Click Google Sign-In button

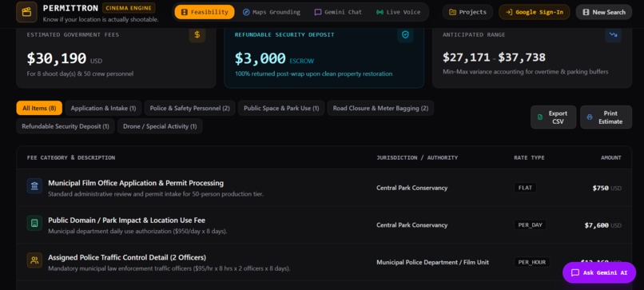pyautogui.click(x=535, y=12)
